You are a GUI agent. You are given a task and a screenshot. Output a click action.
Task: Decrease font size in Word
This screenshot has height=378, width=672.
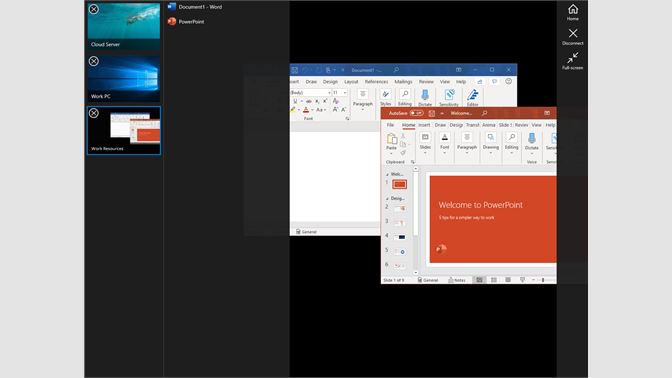point(343,110)
